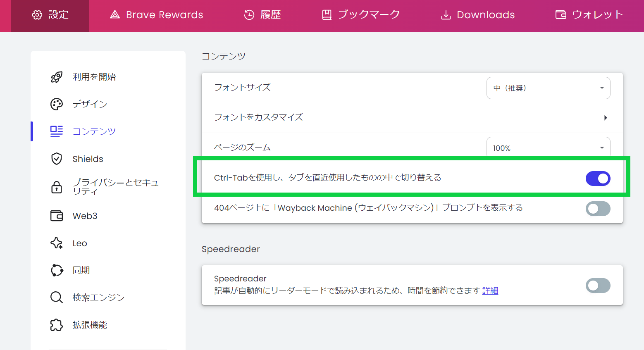Open the ページのズーム 100% dropdown
Image resolution: width=644 pixels, height=350 pixels.
(548, 148)
